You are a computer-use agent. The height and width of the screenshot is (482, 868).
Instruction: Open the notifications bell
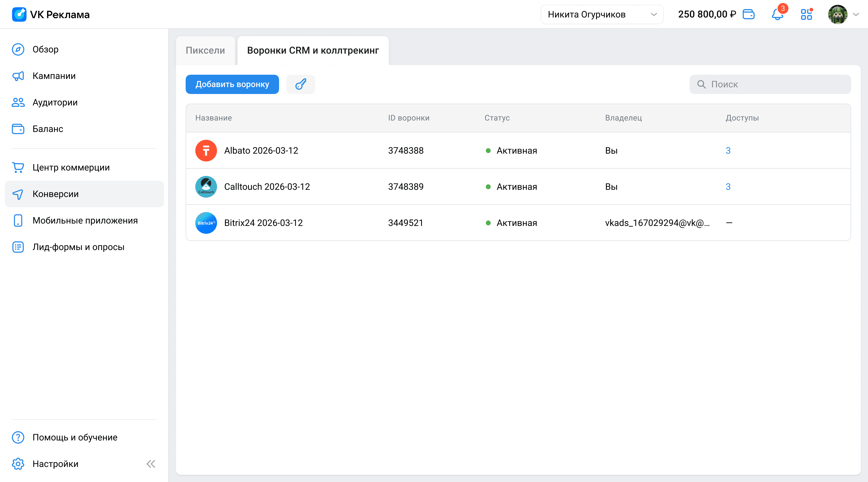point(777,14)
